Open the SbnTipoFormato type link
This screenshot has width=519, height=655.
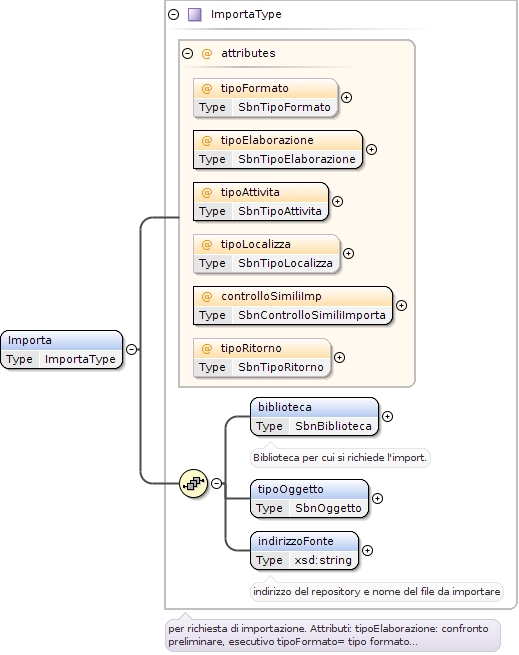coord(285,107)
